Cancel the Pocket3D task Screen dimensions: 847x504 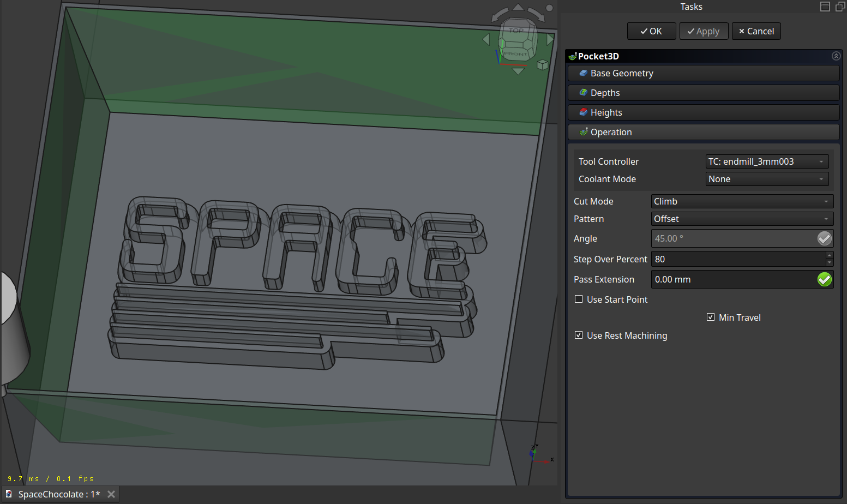[756, 31]
